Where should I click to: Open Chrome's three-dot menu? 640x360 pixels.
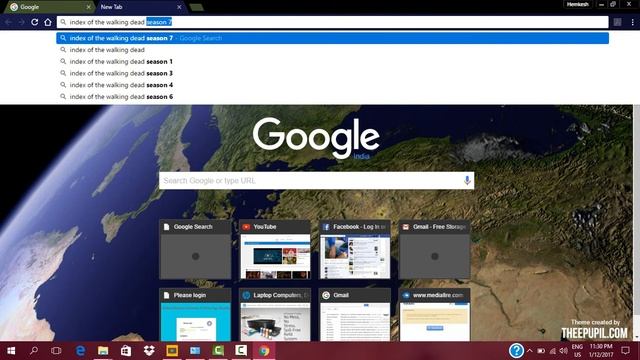(x=632, y=22)
